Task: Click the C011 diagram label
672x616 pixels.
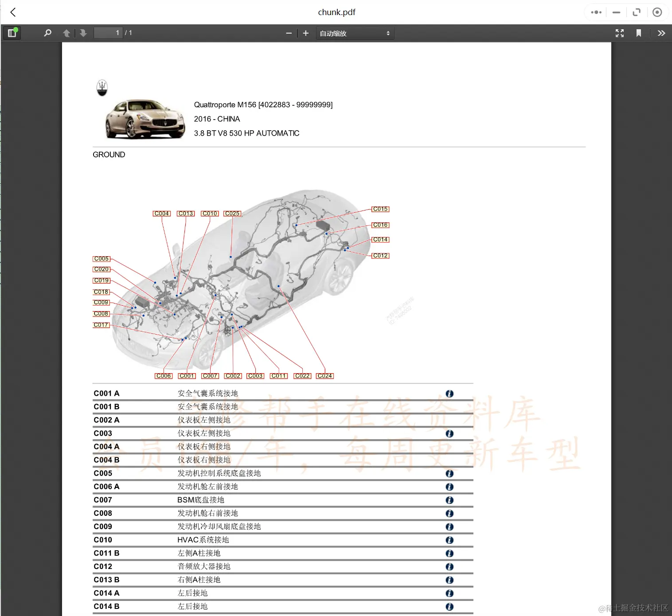Action: click(279, 376)
